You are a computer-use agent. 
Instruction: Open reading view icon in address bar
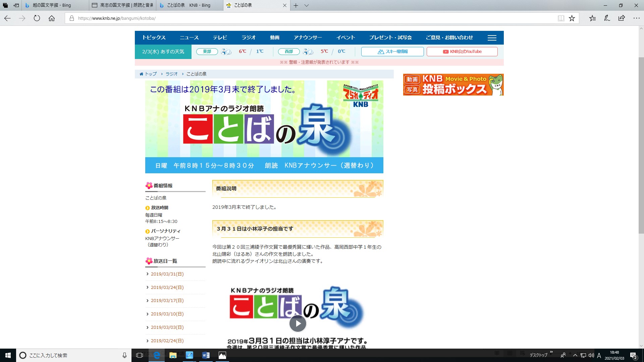point(561,18)
